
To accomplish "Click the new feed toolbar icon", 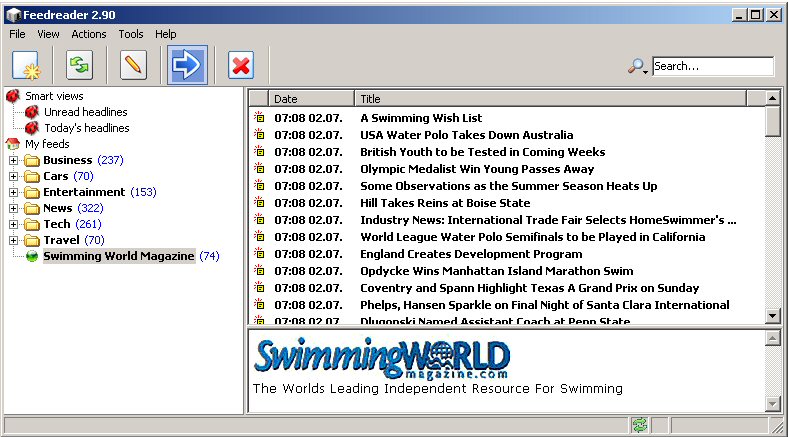I will pos(25,66).
